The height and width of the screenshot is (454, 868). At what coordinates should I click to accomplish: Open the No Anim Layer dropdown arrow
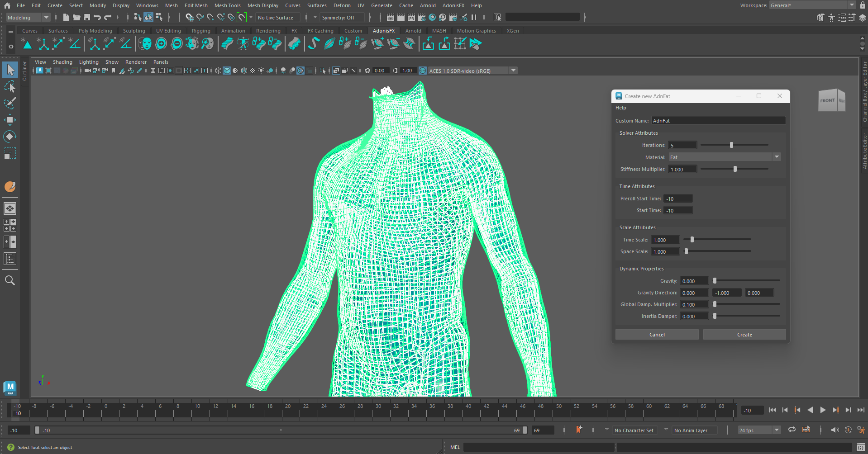tap(666, 430)
